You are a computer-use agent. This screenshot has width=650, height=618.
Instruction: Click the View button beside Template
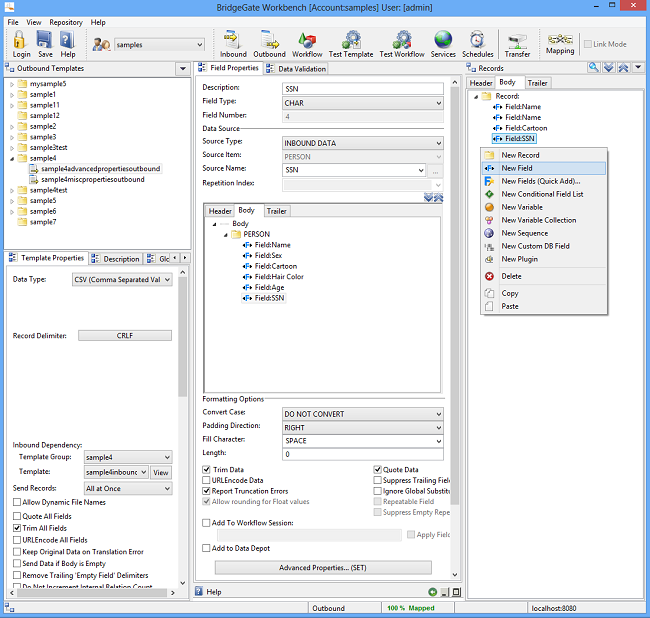(161, 473)
